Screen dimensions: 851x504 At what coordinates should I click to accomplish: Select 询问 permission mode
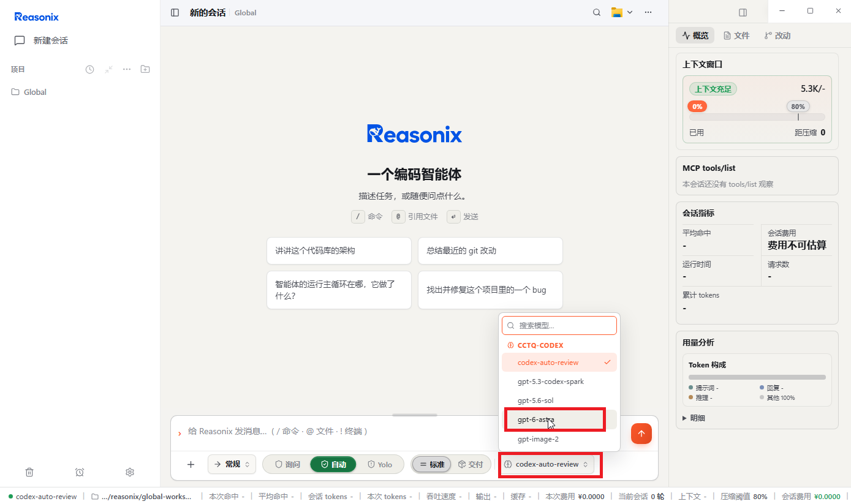tap(287, 464)
